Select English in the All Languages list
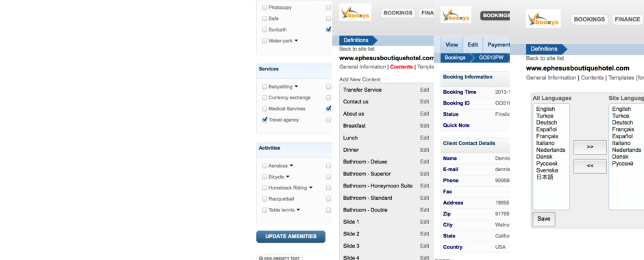The image size is (644, 260). pyautogui.click(x=545, y=109)
